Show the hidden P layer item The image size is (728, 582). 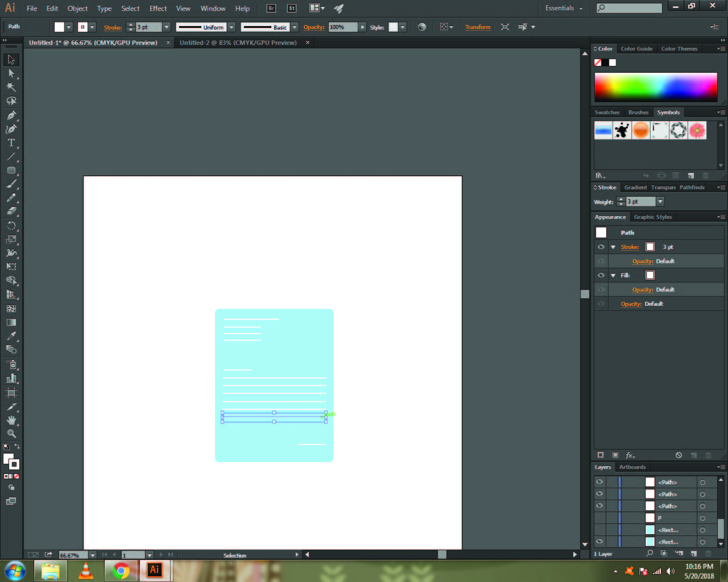pyautogui.click(x=599, y=518)
